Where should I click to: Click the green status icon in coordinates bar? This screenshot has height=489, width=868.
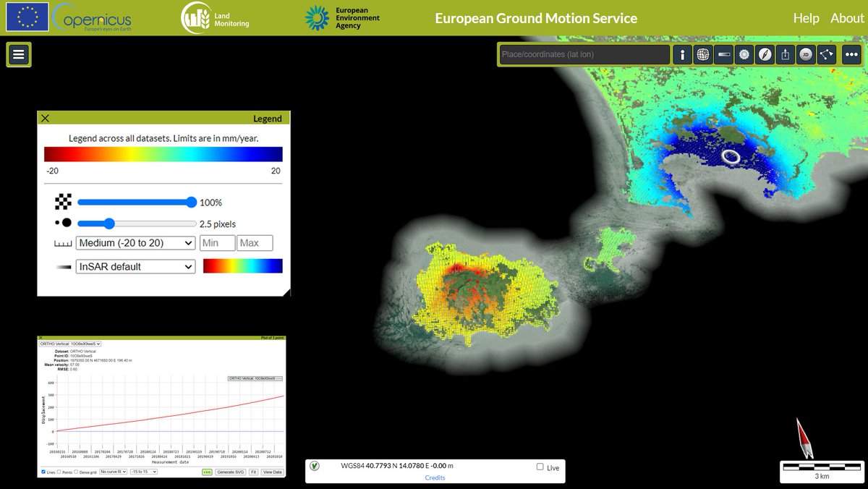pos(314,467)
